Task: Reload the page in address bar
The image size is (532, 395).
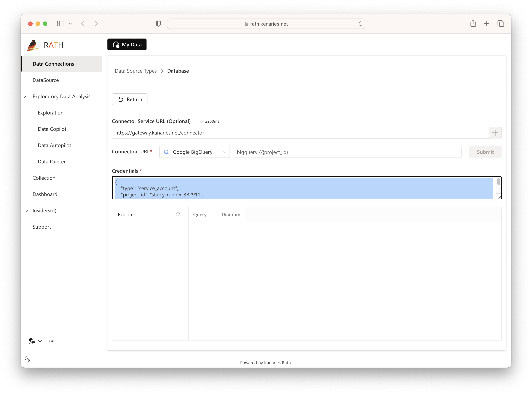Action: 360,24
